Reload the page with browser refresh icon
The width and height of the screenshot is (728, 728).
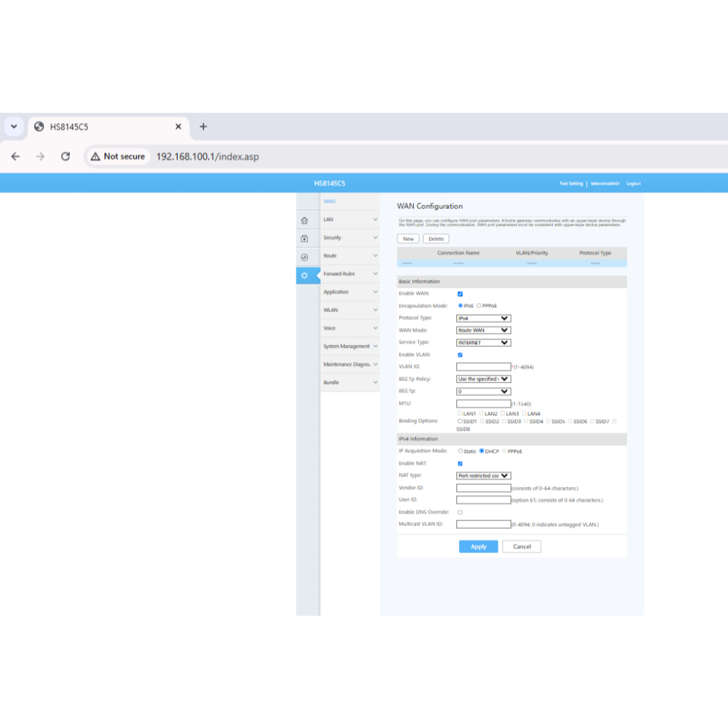click(65, 156)
